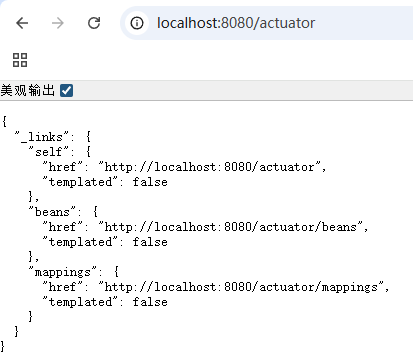413x363 pixels.
Task: Click the "href" key under beans
Action: click(x=62, y=227)
